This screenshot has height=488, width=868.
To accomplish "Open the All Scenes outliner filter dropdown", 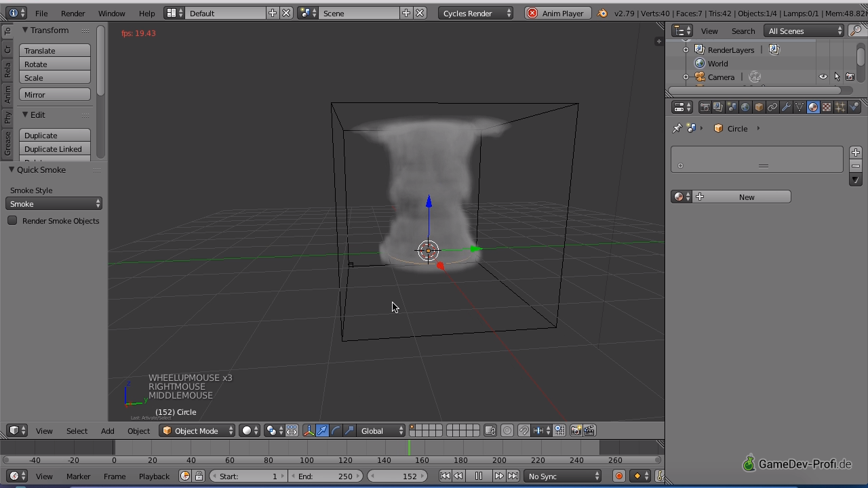I will [x=804, y=30].
